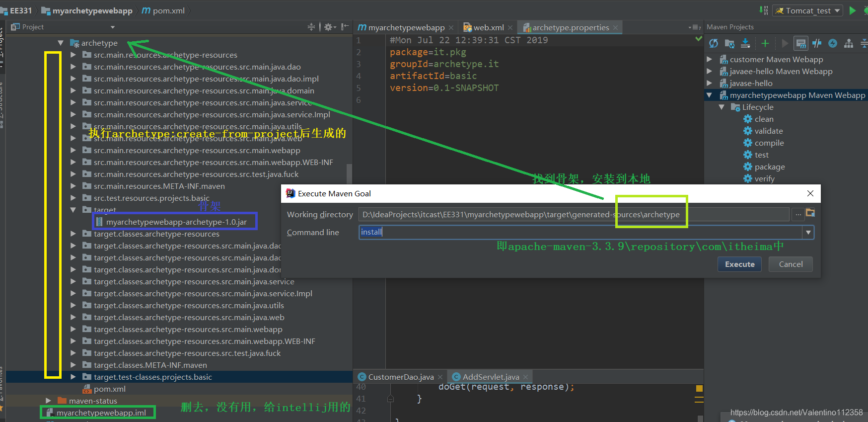This screenshot has width=868, height=422.
Task: Add Maven project with plus icon
Action: tap(765, 44)
